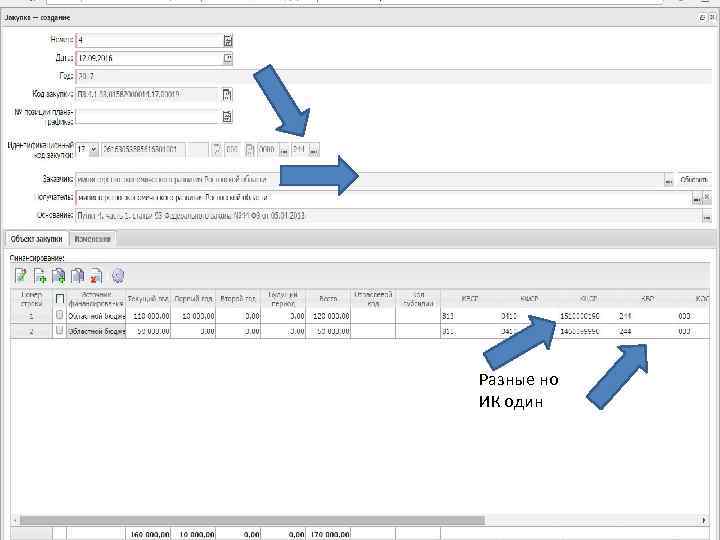This screenshot has width=720, height=540.
Task: Clear the Получатель field with the X button
Action: tap(707, 197)
